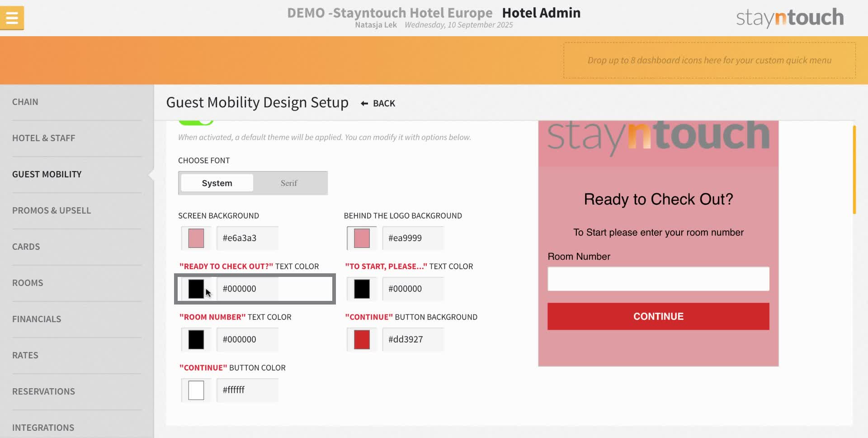Edit the To Start Please hex field
Viewport: 868px width, 438px height.
(x=413, y=289)
